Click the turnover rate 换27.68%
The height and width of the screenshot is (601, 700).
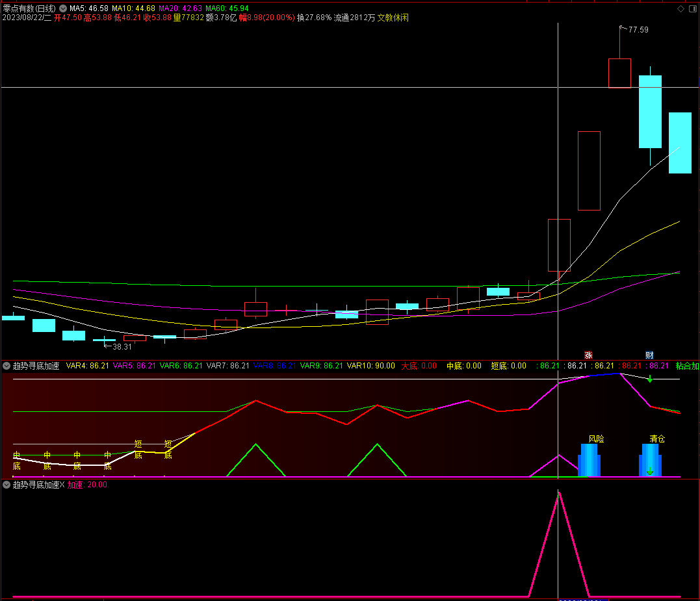pos(315,18)
